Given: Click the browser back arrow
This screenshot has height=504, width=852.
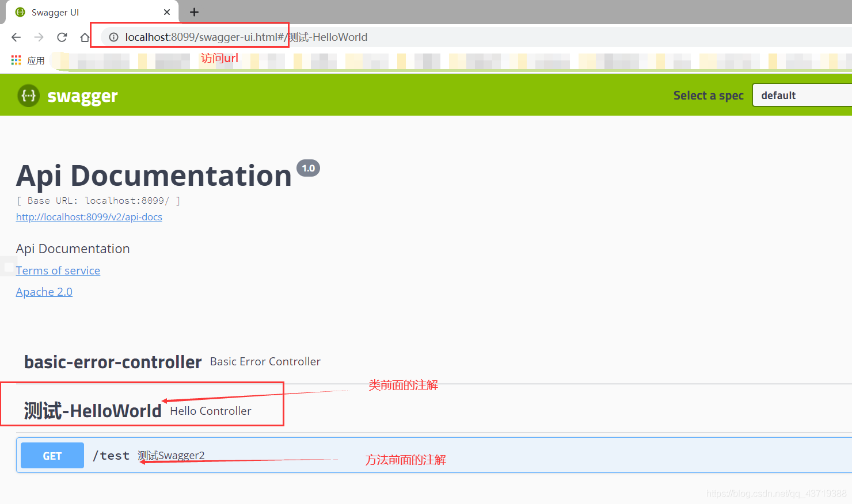Looking at the screenshot, I should [16, 37].
